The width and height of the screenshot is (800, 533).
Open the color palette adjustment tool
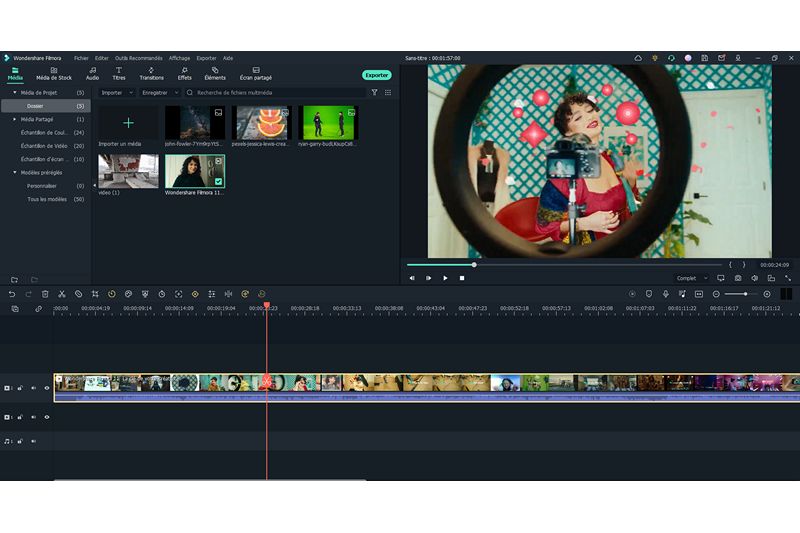point(128,294)
